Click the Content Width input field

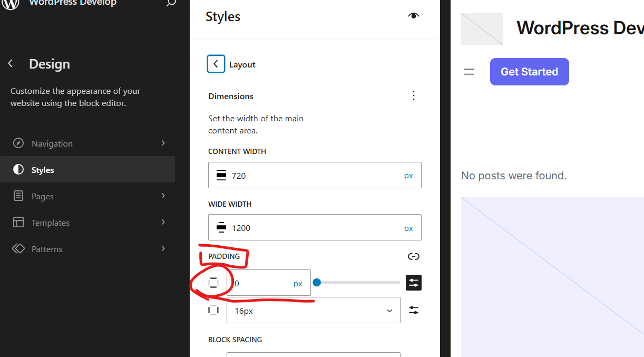pos(315,175)
